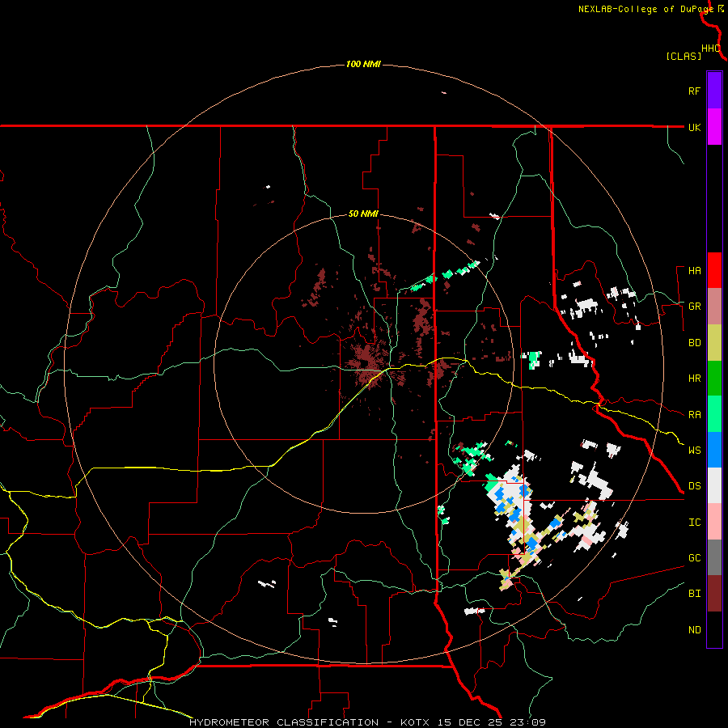
Task: Click the DS legend label
Action: tap(694, 486)
